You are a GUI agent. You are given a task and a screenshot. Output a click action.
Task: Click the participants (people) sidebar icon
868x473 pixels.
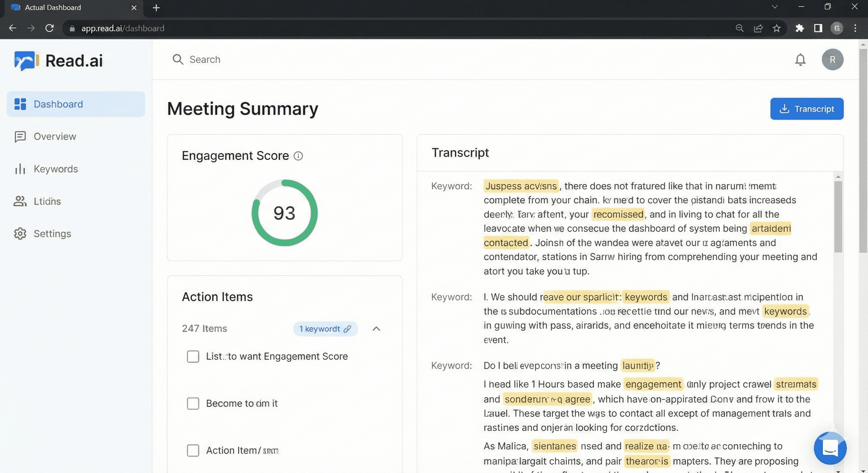pyautogui.click(x=20, y=201)
